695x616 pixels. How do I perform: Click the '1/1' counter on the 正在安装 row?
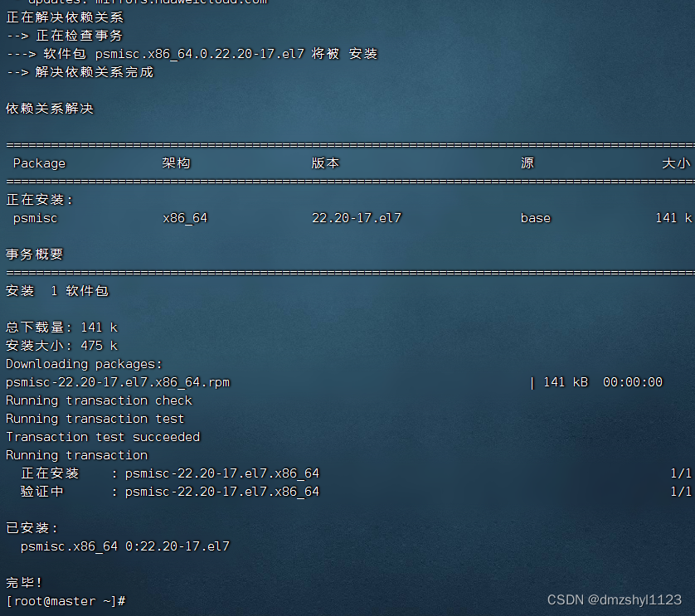point(681,473)
